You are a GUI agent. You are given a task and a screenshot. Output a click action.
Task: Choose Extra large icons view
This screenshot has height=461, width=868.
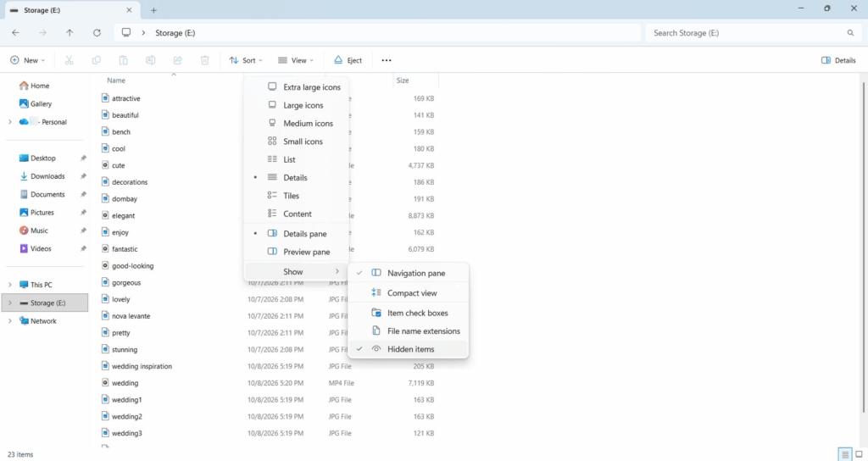[x=297, y=87]
